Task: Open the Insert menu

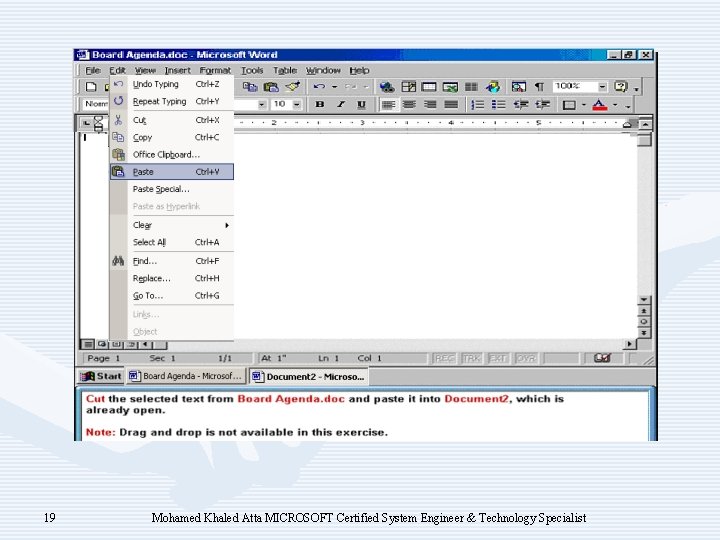Action: (x=178, y=70)
